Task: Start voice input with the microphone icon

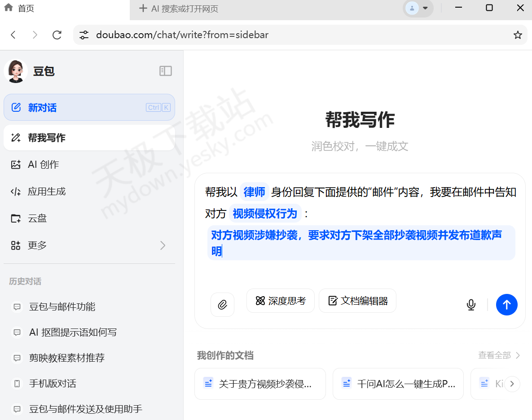Action: click(x=470, y=305)
